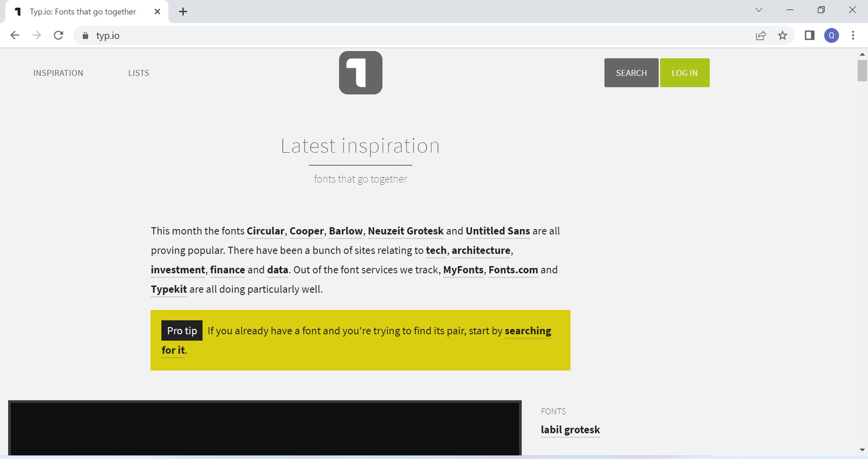
Task: Follow the architecture category link
Action: (x=481, y=250)
